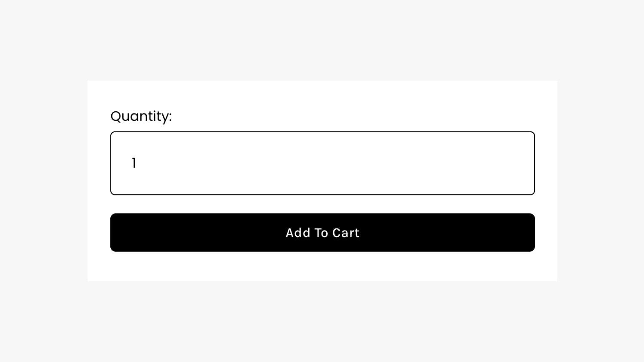Click the editable quantity value
Image resolution: width=644 pixels, height=362 pixels.
(x=134, y=163)
